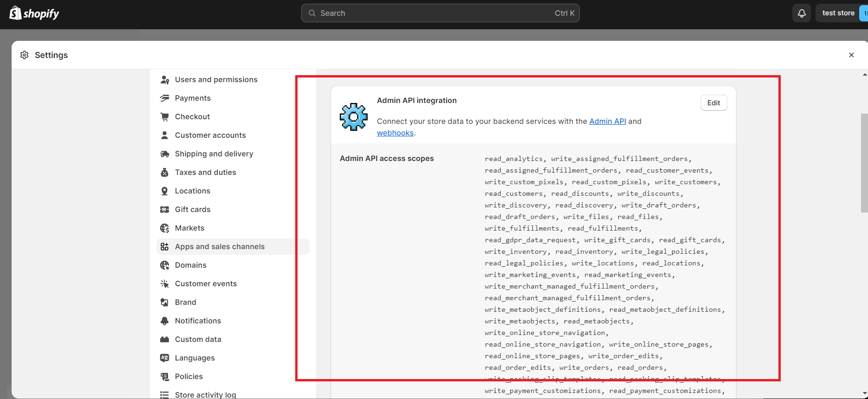Click the Gift cards icon
Image resolution: width=868 pixels, height=399 pixels.
[164, 210]
